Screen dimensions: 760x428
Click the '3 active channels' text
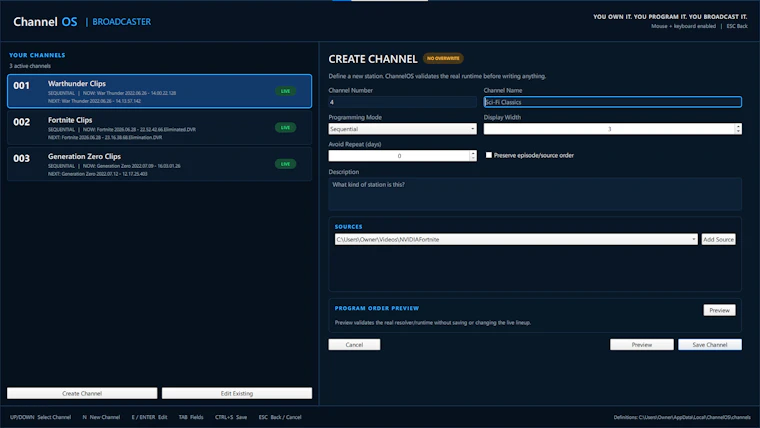[x=30, y=66]
